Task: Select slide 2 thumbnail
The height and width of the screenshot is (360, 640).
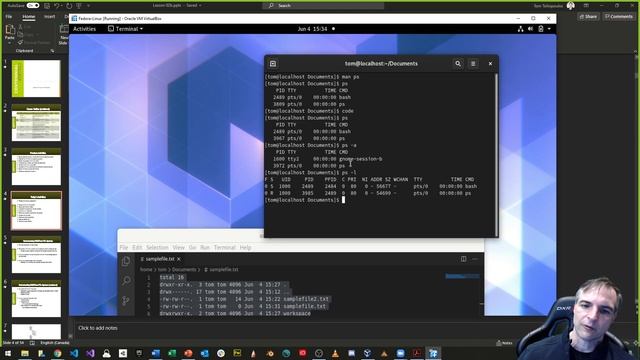Action: click(36, 122)
